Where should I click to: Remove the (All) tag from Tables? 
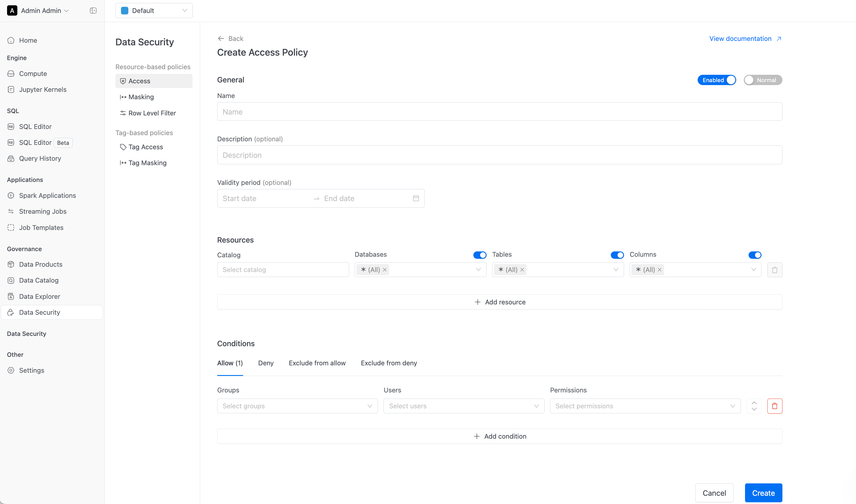point(522,270)
